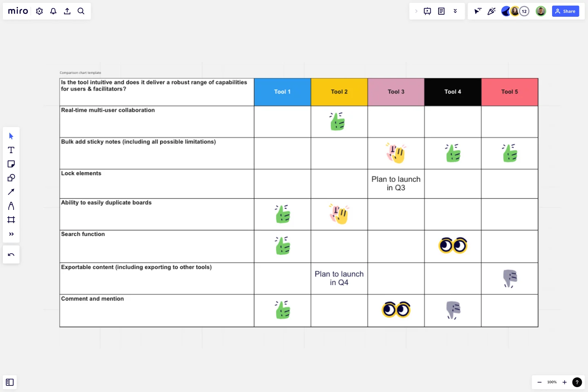Open the frames side panel
Screen dimensions: 588x392
[x=10, y=382]
